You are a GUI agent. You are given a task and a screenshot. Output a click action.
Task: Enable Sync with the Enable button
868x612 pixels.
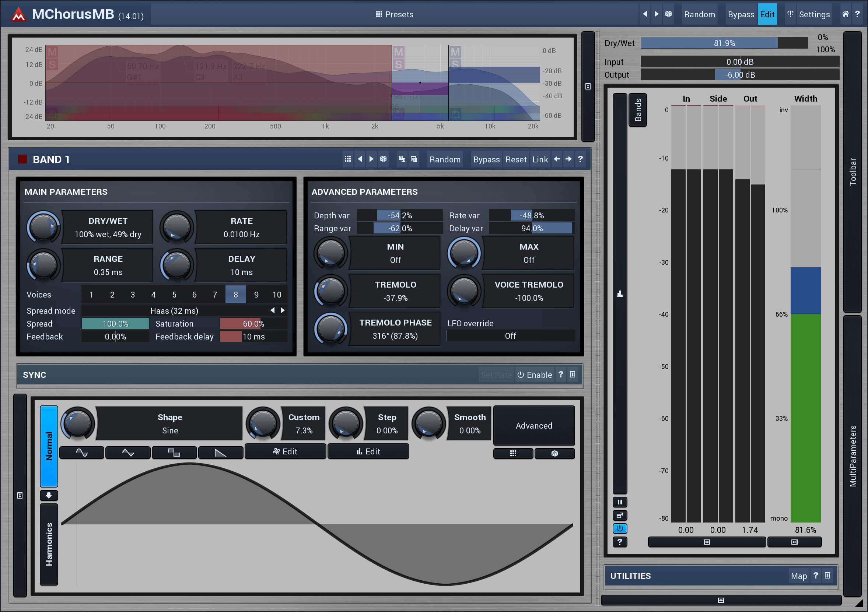click(x=535, y=375)
